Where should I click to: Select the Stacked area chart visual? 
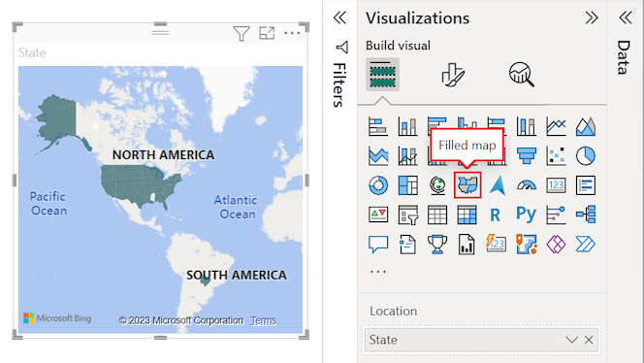point(378,156)
